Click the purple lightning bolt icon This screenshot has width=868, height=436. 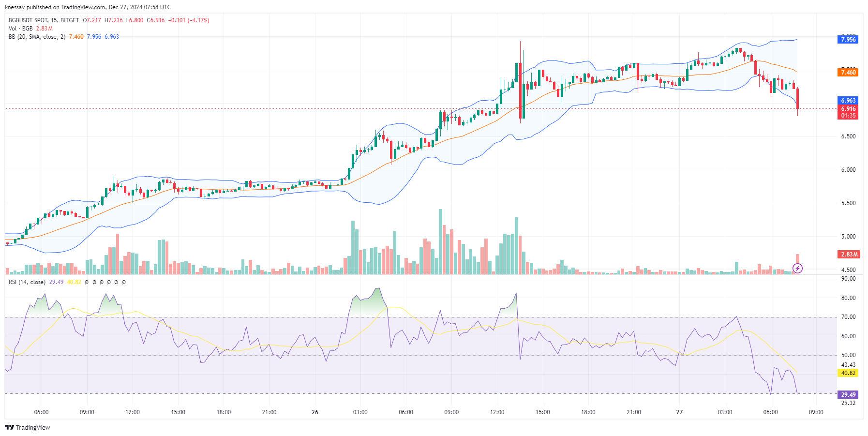[x=797, y=268]
